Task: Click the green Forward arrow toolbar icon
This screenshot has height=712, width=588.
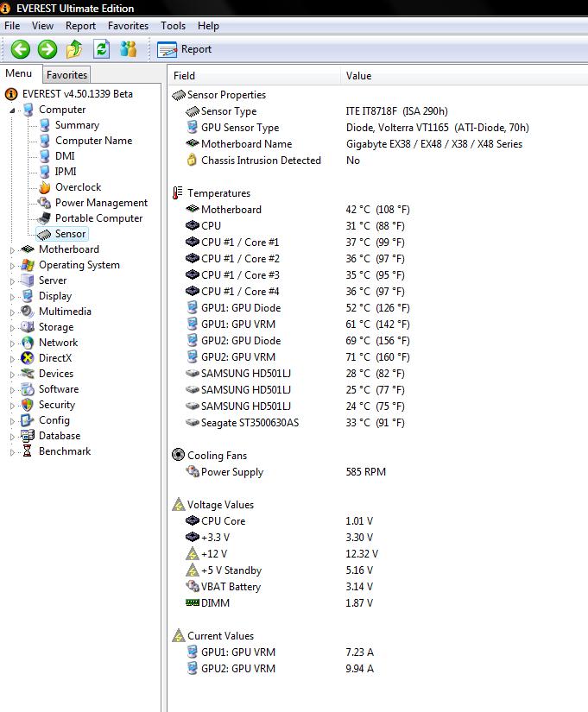Action: click(x=47, y=49)
